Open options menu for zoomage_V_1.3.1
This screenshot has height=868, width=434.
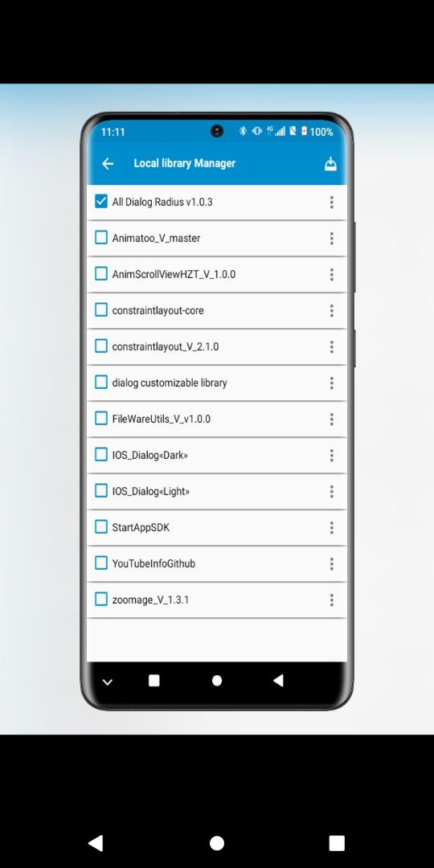(x=332, y=600)
